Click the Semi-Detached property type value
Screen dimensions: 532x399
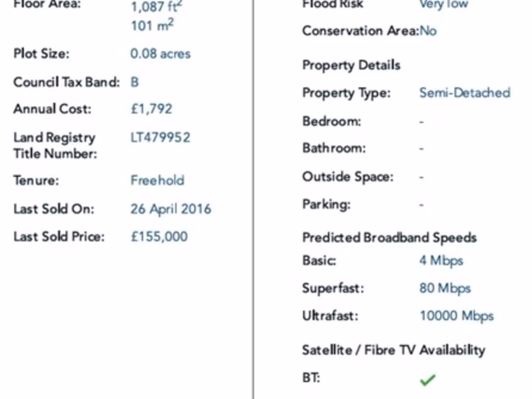point(464,92)
